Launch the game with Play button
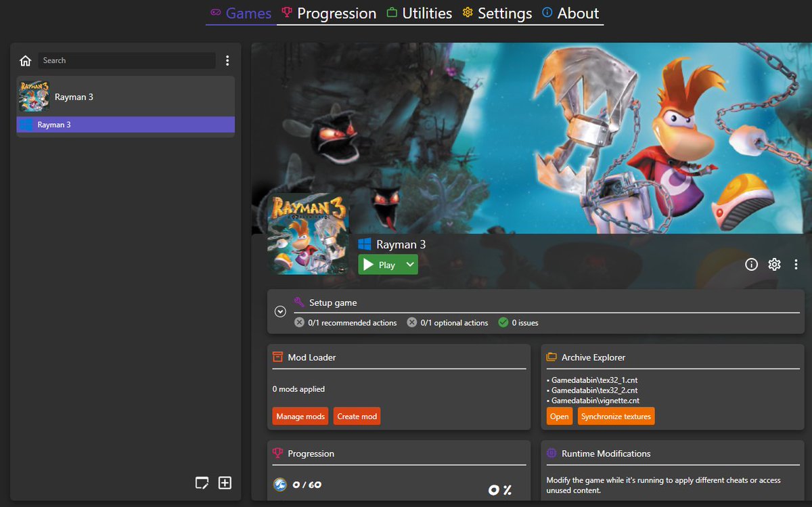 [379, 265]
